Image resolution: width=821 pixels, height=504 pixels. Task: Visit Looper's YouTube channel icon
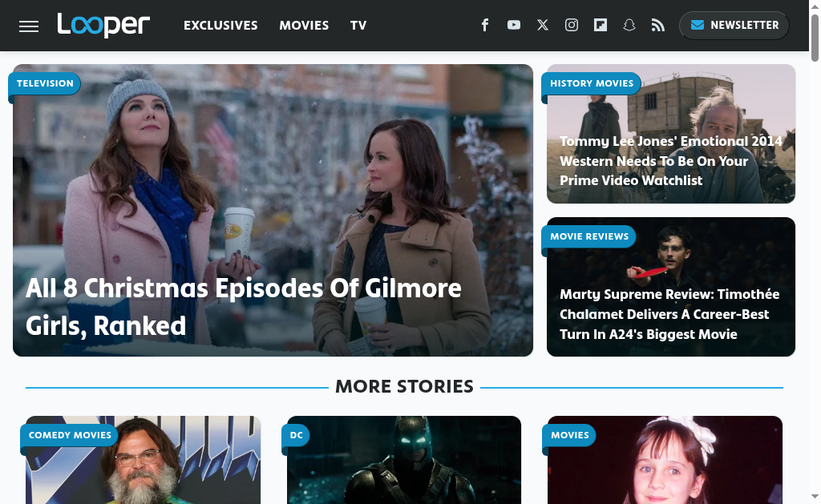click(x=514, y=25)
